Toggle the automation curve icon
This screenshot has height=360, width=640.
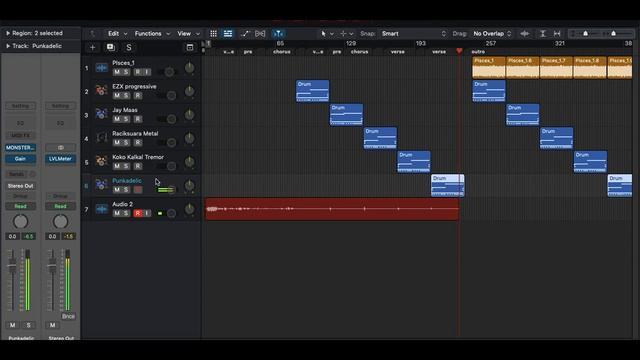pyautogui.click(x=245, y=33)
